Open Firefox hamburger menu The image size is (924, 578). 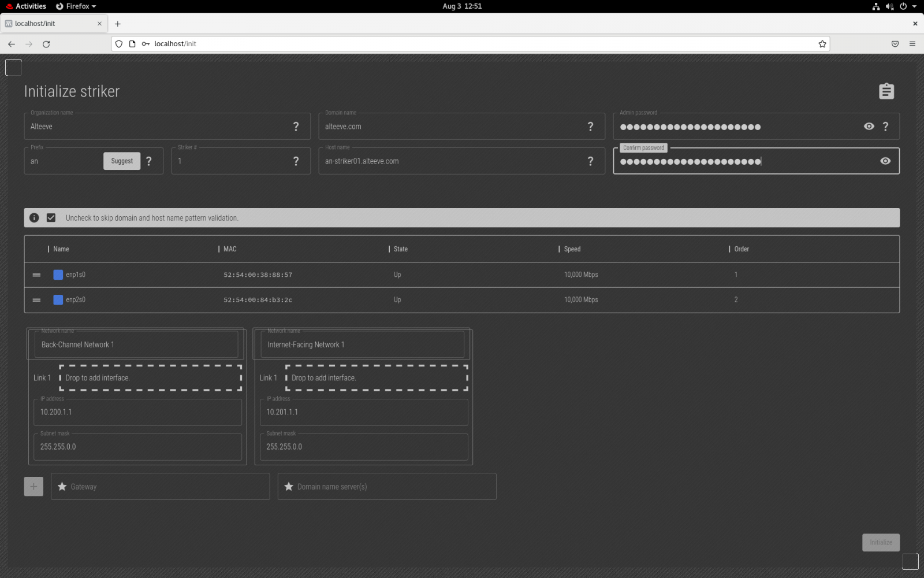pos(912,44)
